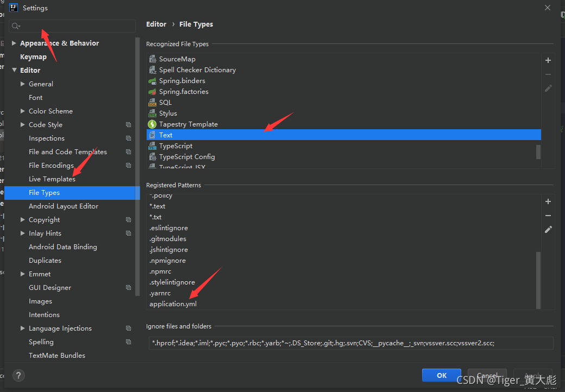Add a new registered pattern with plus

tap(548, 201)
